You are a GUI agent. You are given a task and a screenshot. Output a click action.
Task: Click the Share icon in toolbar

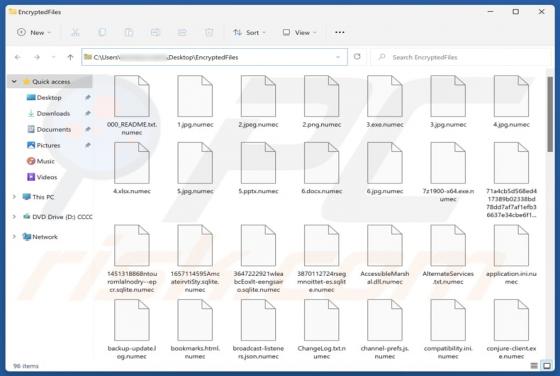tap(182, 32)
